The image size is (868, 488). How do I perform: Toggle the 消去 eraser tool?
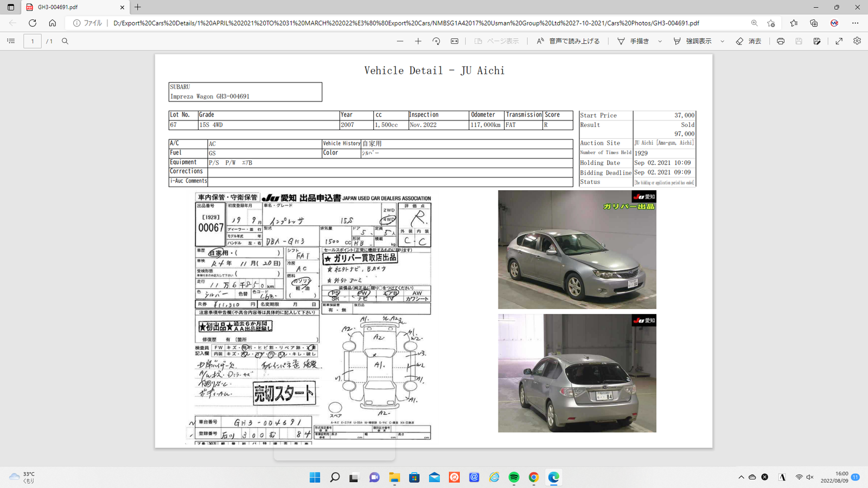coord(749,41)
